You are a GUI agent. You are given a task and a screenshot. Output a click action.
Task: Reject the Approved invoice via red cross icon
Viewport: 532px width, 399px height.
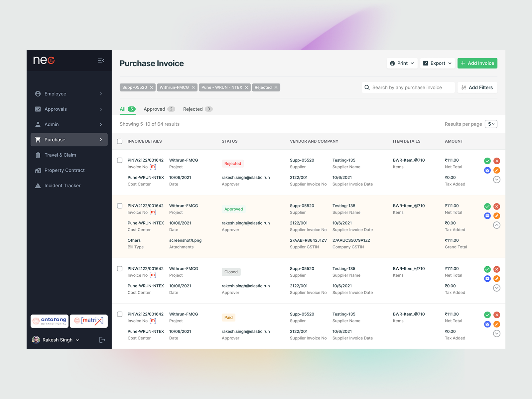pos(497,206)
